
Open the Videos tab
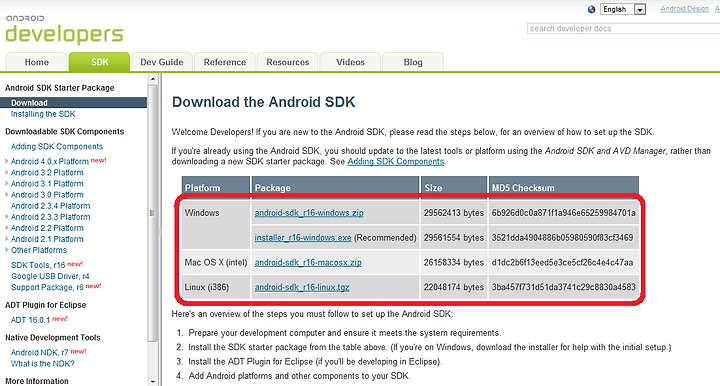(x=350, y=62)
